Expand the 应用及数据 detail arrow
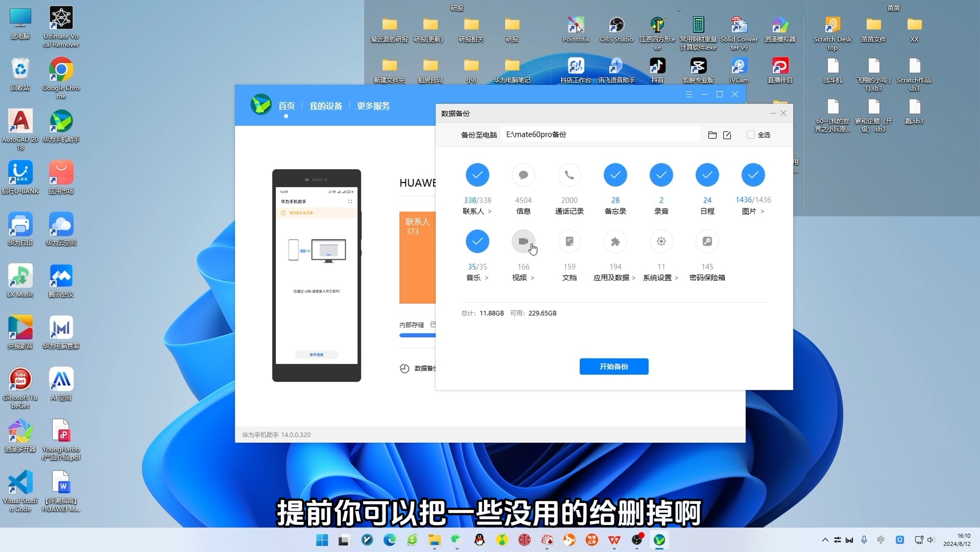This screenshot has height=552, width=980. point(634,278)
